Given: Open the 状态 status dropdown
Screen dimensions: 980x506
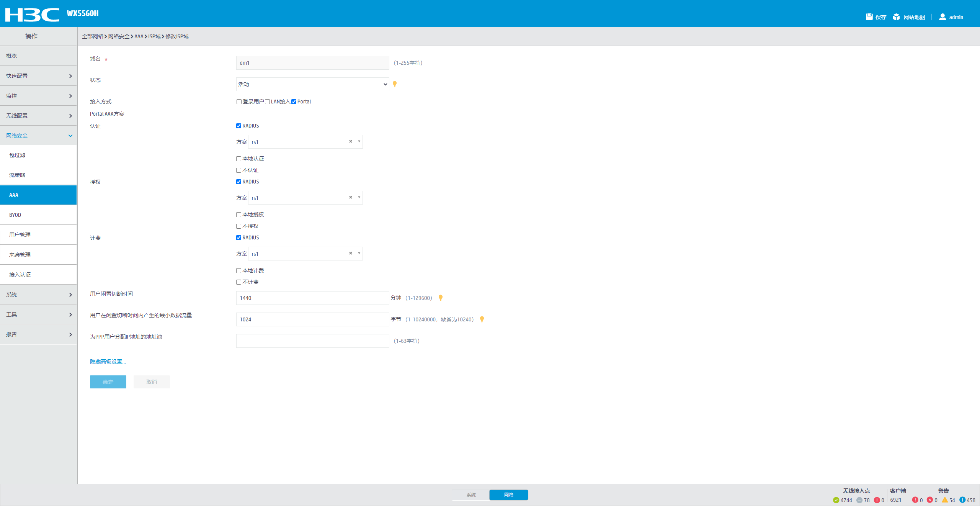Looking at the screenshot, I should (x=312, y=84).
